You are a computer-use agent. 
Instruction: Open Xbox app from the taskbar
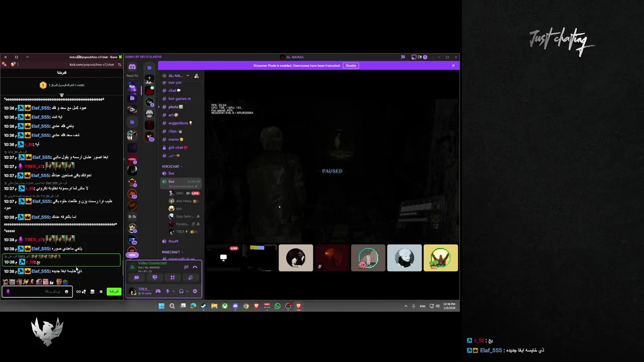coord(225,306)
